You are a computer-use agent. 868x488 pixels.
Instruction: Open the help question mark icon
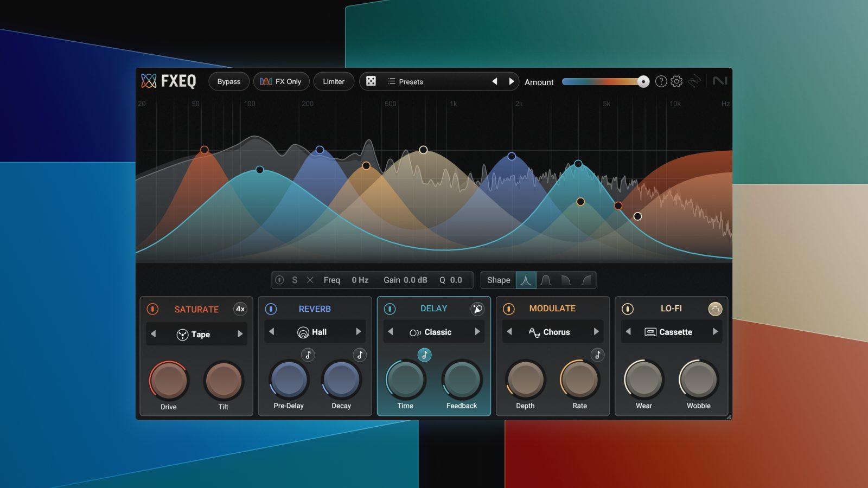(x=661, y=81)
